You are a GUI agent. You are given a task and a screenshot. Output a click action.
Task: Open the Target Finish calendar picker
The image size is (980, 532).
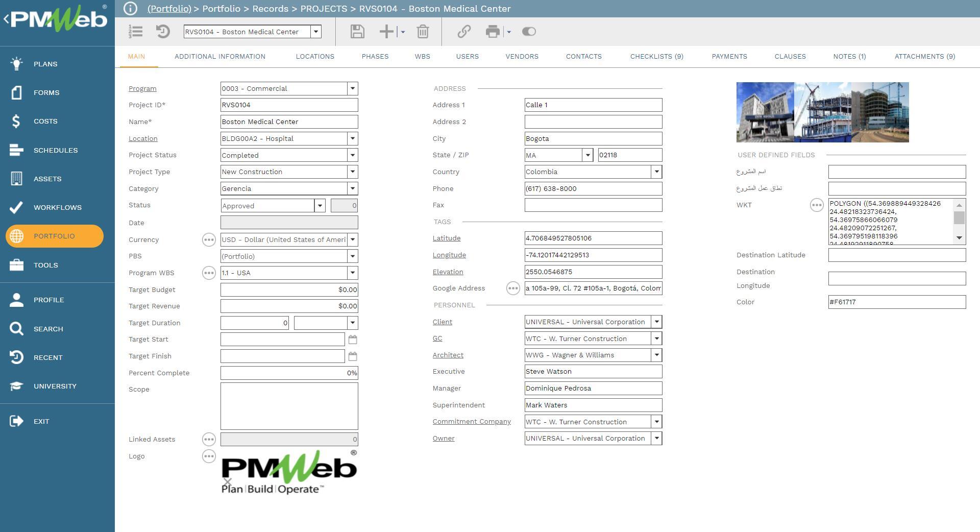[x=353, y=356]
